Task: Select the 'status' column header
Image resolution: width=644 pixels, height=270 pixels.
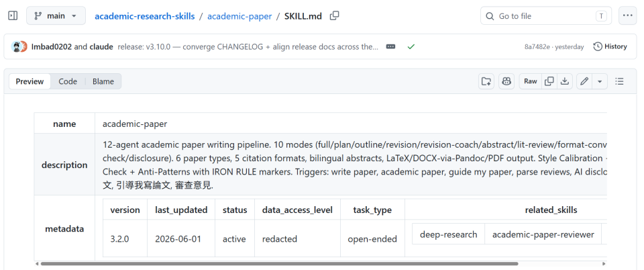Action: point(235,210)
